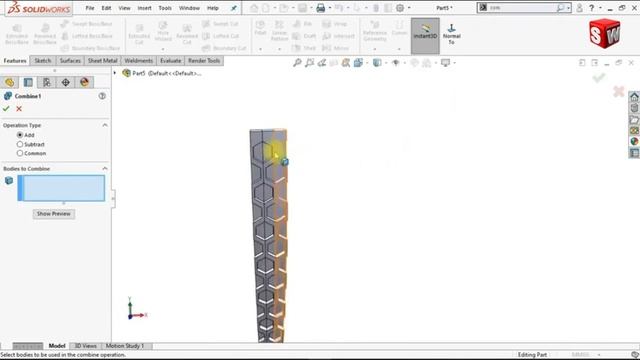
Task: Open the File menu
Action: click(x=90, y=8)
